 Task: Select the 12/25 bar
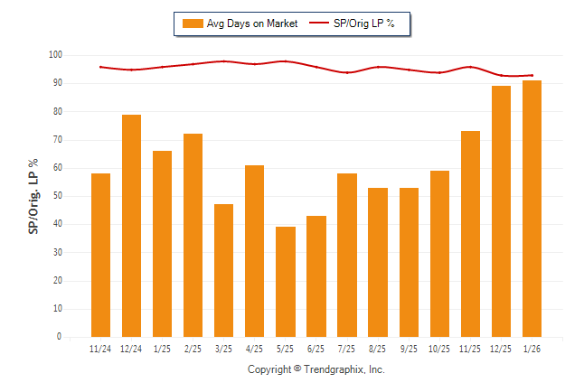pos(501,211)
